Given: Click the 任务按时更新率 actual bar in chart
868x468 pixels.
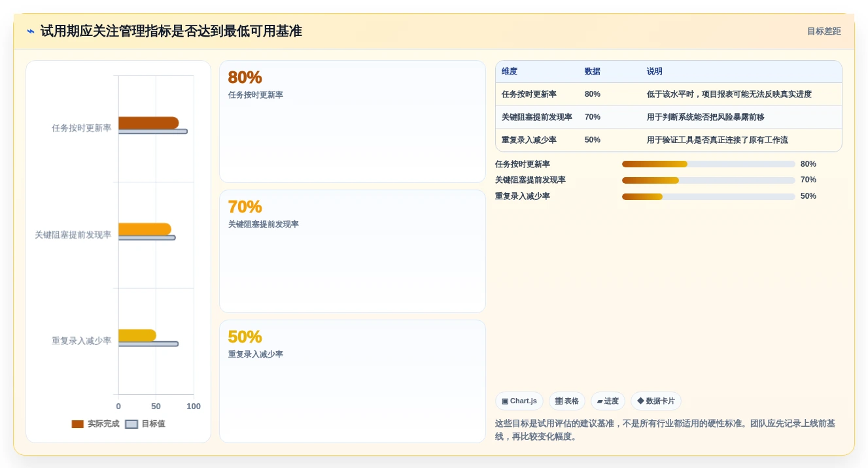Looking at the screenshot, I should pos(148,123).
